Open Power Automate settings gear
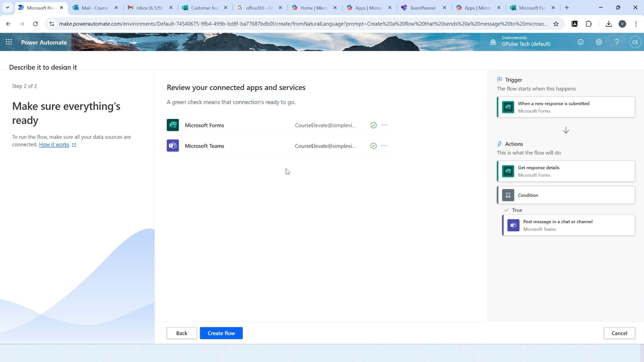644x362 pixels. coord(599,42)
